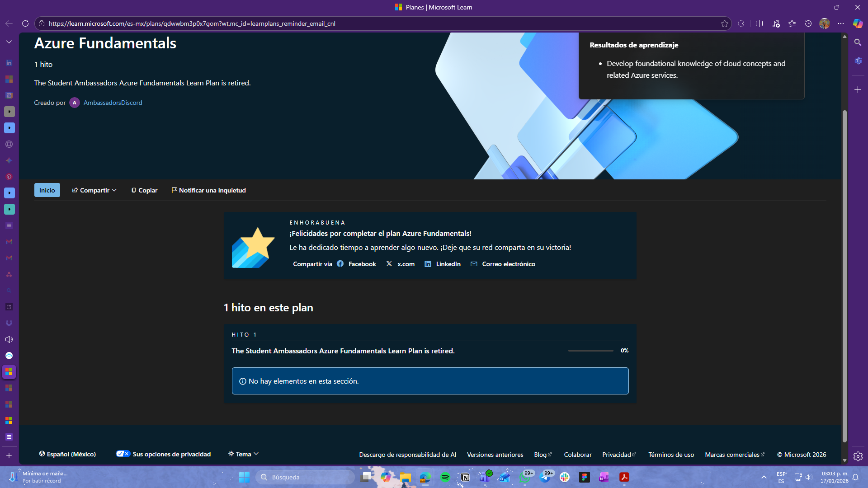The image size is (868, 488).
Task: Click Notificar una inquietud
Action: pyautogui.click(x=208, y=190)
